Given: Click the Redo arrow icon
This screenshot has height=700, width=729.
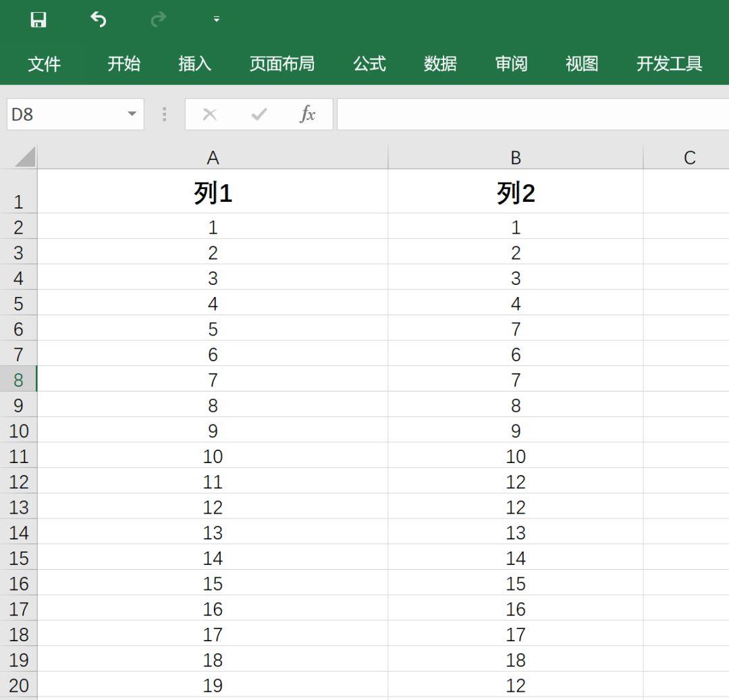Looking at the screenshot, I should 159,20.
